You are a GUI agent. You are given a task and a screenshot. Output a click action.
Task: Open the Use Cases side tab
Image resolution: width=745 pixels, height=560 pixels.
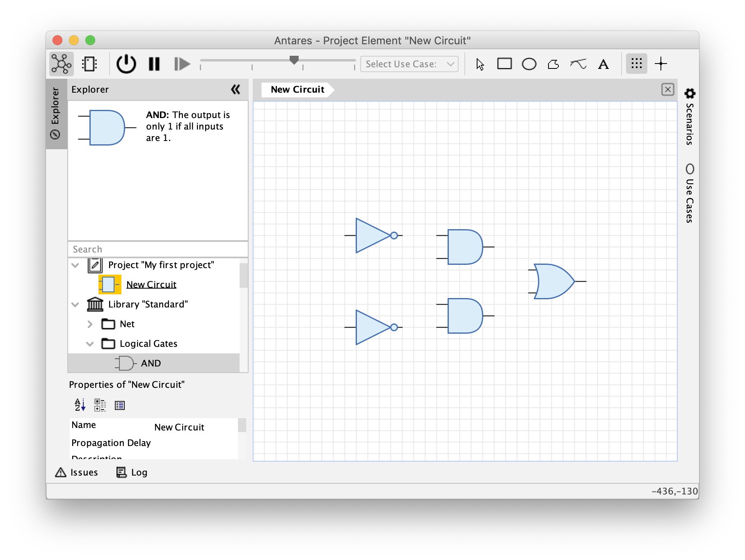pyautogui.click(x=690, y=193)
